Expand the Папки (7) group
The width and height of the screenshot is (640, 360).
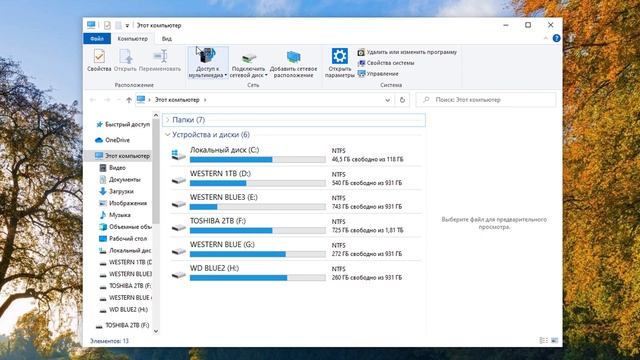click(x=167, y=120)
